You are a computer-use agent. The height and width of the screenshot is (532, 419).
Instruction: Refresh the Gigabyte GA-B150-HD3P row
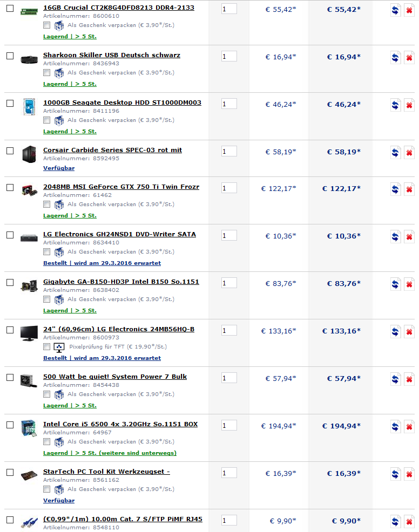click(x=395, y=284)
